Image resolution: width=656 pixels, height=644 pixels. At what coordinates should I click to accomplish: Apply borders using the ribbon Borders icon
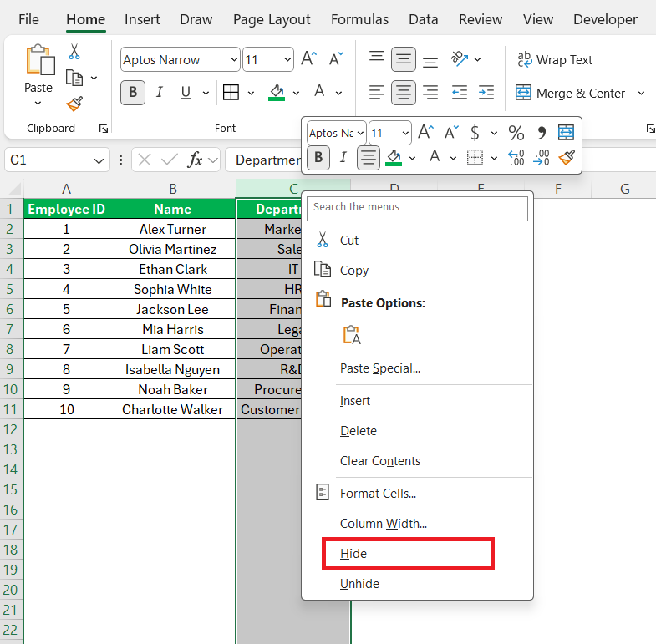[231, 93]
